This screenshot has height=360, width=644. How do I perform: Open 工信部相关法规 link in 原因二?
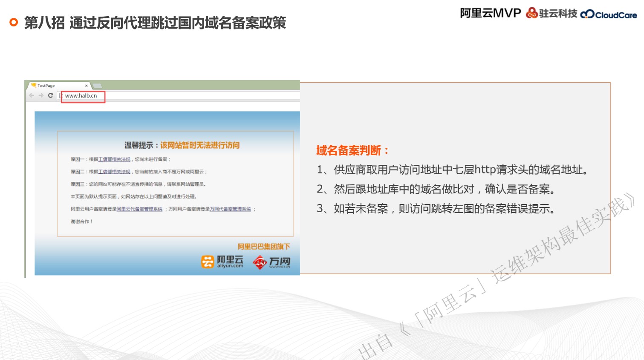click(114, 172)
